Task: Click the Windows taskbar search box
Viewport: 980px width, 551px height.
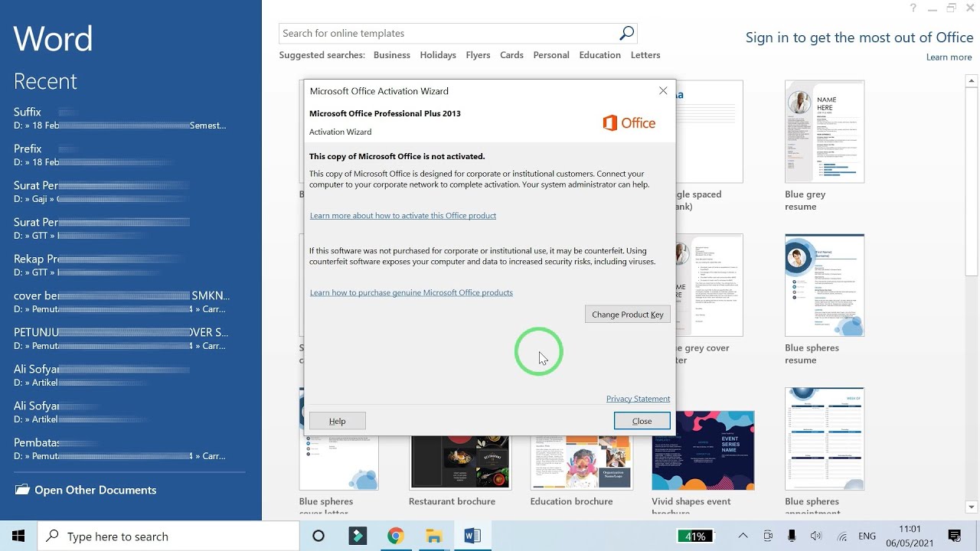Action: pyautogui.click(x=168, y=536)
